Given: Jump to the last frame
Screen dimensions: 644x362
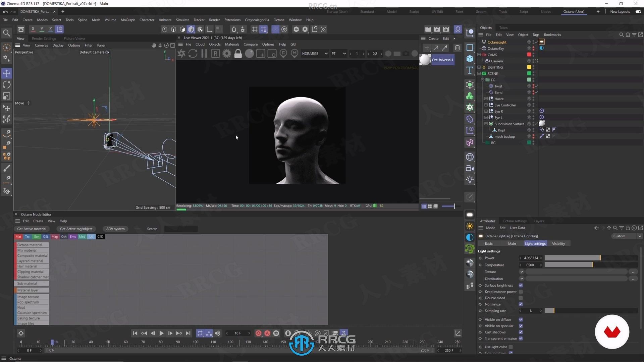Looking at the screenshot, I should [x=188, y=333].
